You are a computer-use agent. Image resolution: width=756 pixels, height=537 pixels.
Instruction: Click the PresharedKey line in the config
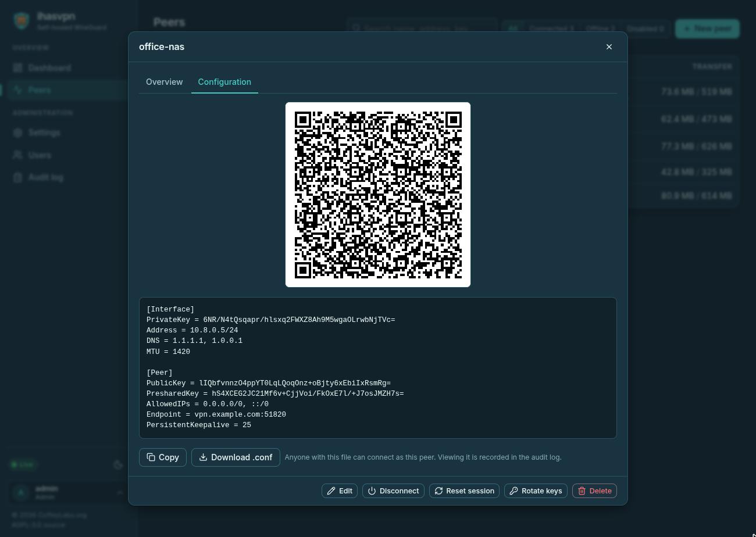(x=275, y=393)
